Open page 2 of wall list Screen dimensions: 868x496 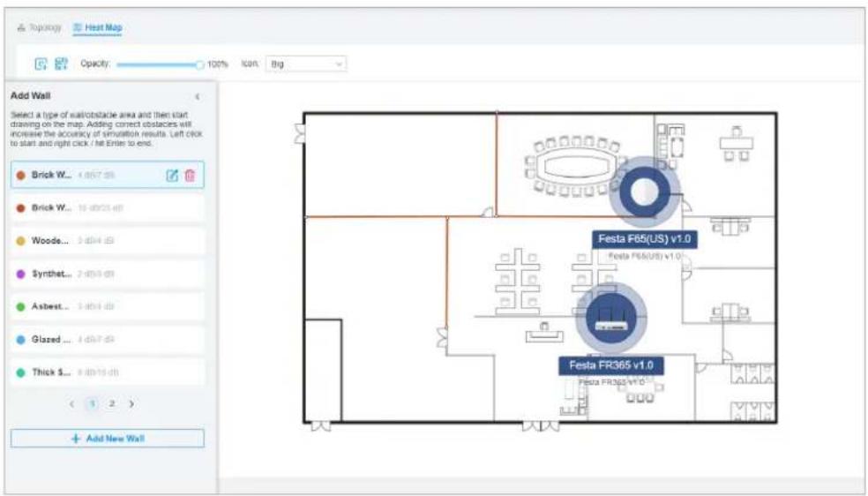(x=112, y=404)
